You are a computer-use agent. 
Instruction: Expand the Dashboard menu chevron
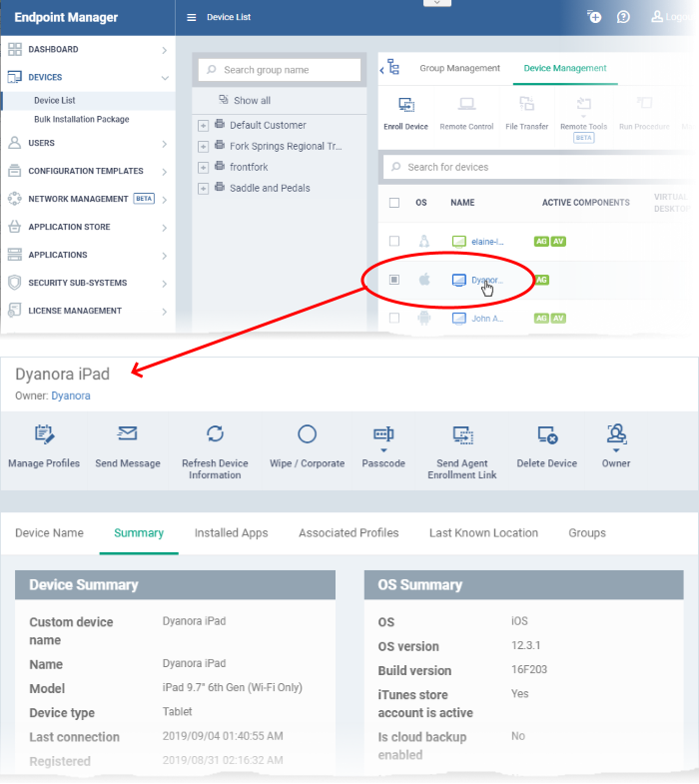coord(165,50)
